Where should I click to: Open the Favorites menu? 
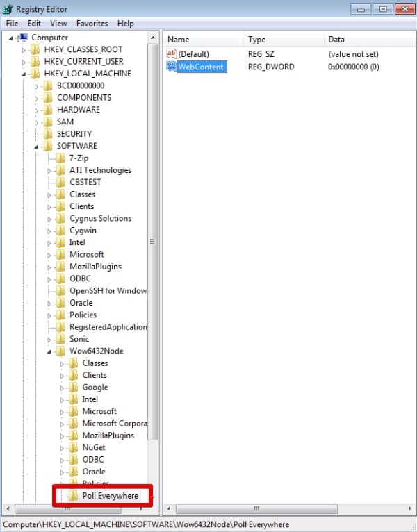(92, 24)
